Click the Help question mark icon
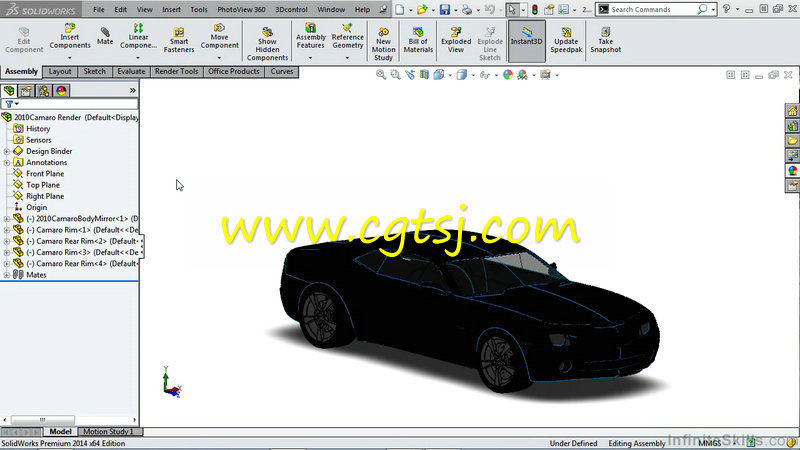The width and height of the screenshot is (800, 450). click(x=726, y=9)
